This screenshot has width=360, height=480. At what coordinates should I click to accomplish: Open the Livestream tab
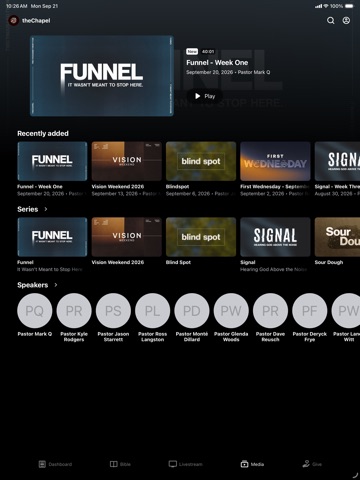[x=185, y=464]
